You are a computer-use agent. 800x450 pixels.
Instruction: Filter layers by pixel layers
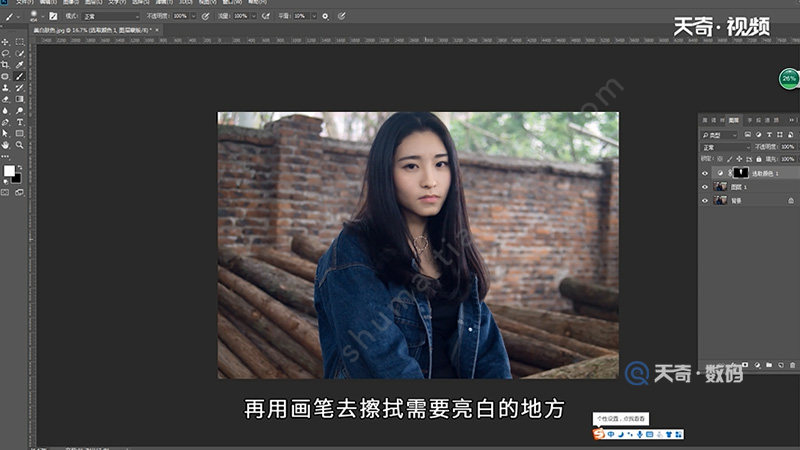tap(747, 135)
